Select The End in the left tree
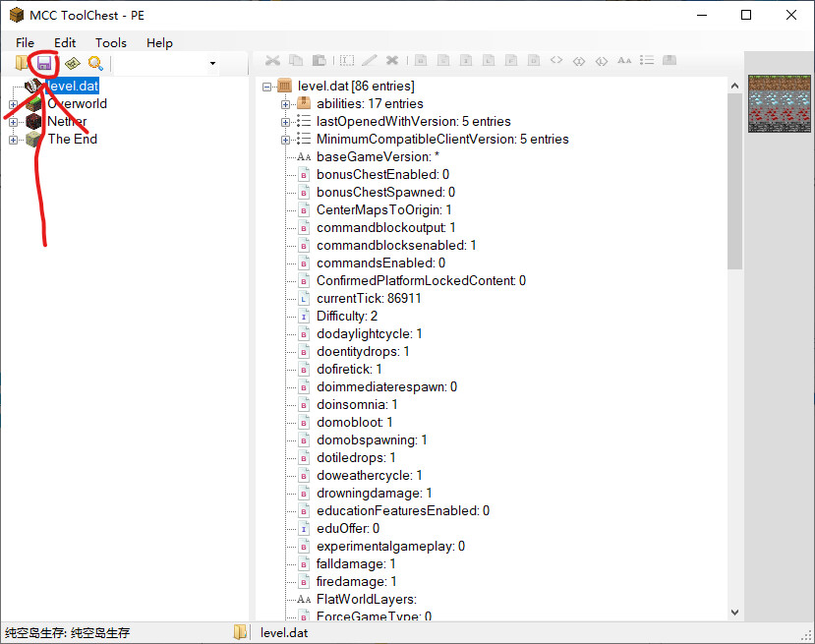This screenshot has height=644, width=815. point(72,139)
